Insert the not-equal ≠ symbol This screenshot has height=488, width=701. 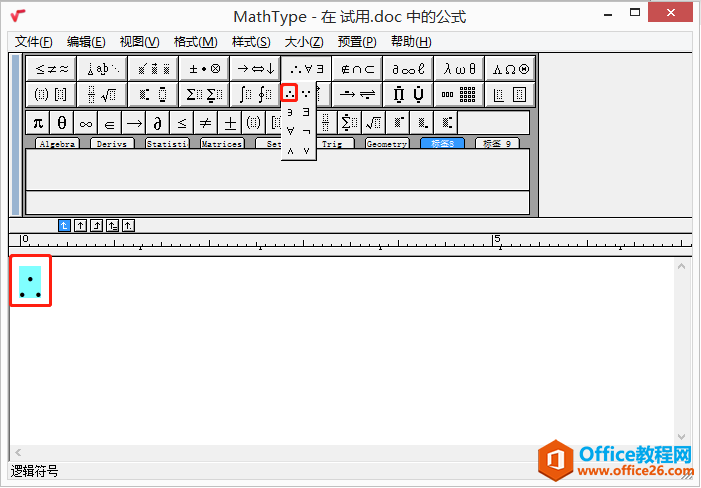tap(206, 123)
